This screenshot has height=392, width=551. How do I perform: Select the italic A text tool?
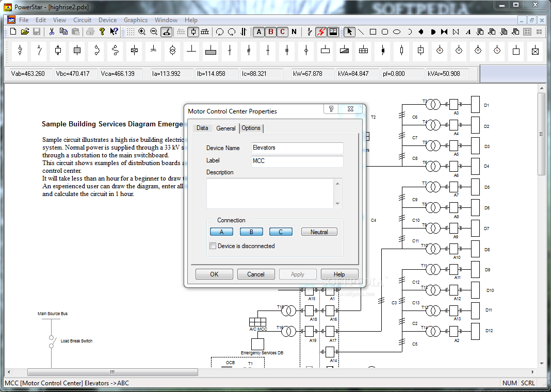click(468, 32)
